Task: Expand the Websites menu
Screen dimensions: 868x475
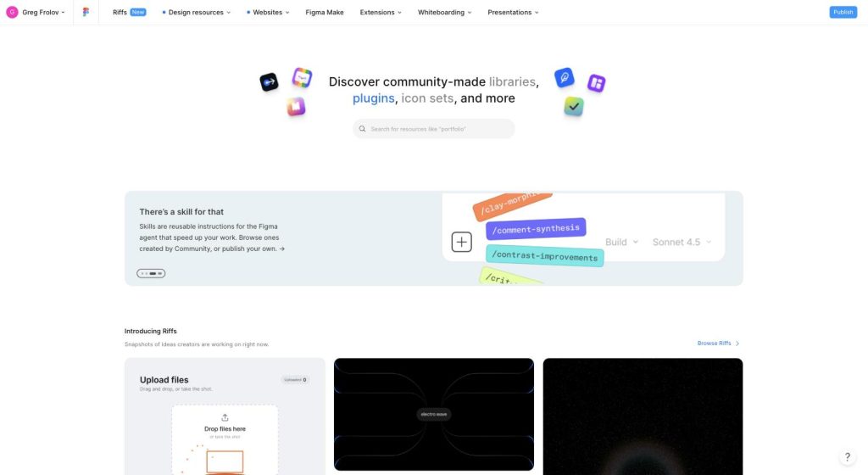Action: (x=268, y=12)
